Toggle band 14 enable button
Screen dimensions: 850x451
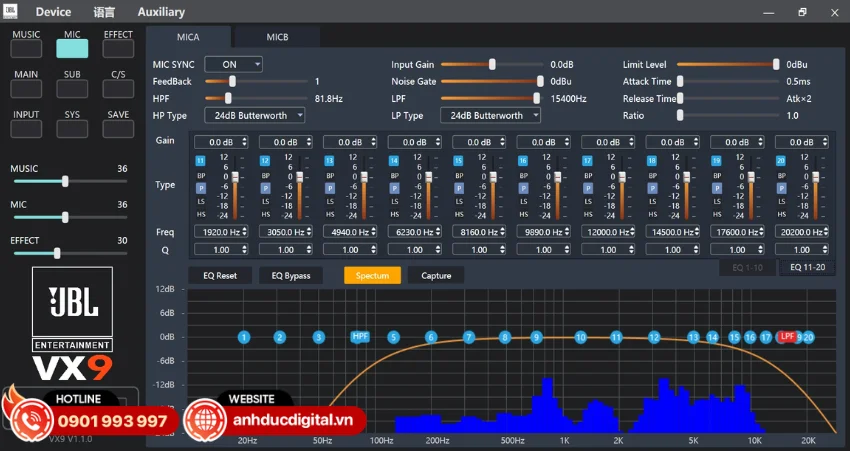[x=394, y=161]
